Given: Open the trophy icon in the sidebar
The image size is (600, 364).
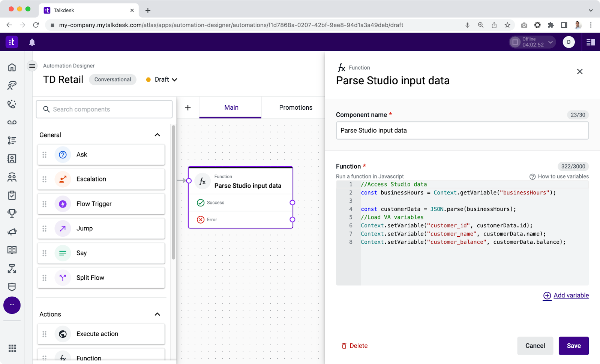Looking at the screenshot, I should 12,213.
